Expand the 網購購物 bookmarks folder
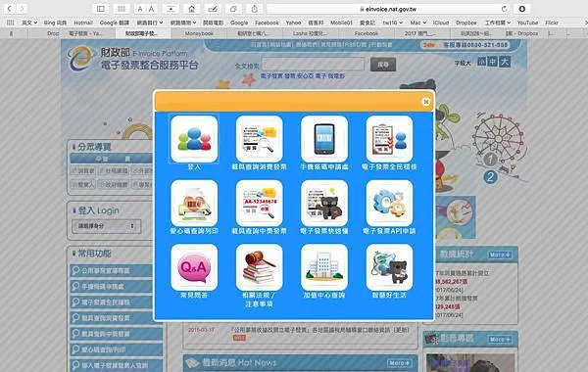The width and height of the screenshot is (588, 372). click(x=183, y=23)
